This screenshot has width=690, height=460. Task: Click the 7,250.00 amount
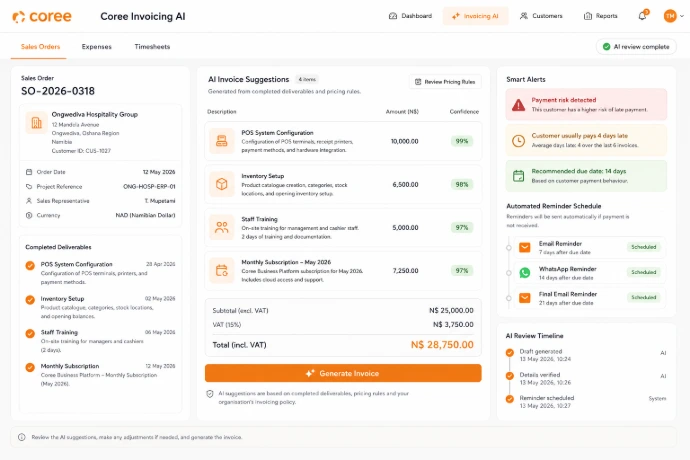point(405,271)
